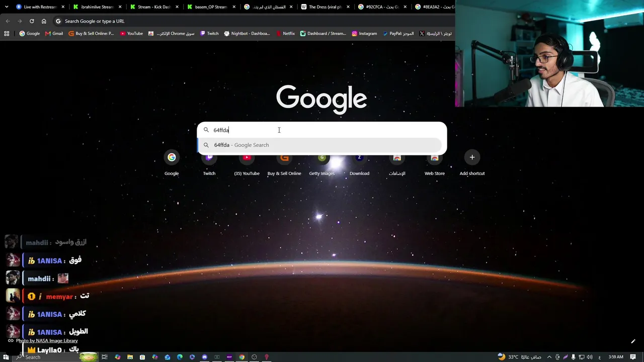
Task: Open Microsoft Edge from the taskbar
Action: [180, 357]
